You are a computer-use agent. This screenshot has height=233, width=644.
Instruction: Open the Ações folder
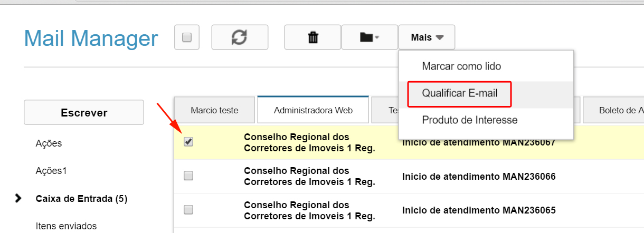click(49, 143)
